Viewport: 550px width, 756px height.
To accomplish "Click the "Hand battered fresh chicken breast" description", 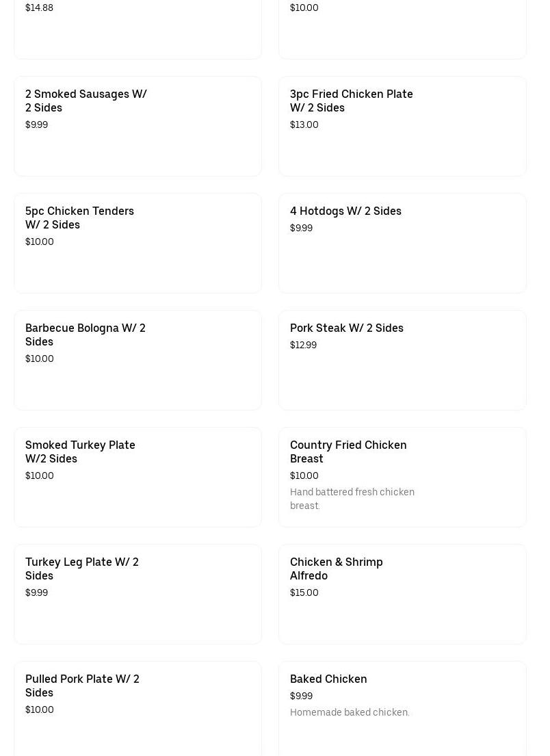I will point(352,499).
